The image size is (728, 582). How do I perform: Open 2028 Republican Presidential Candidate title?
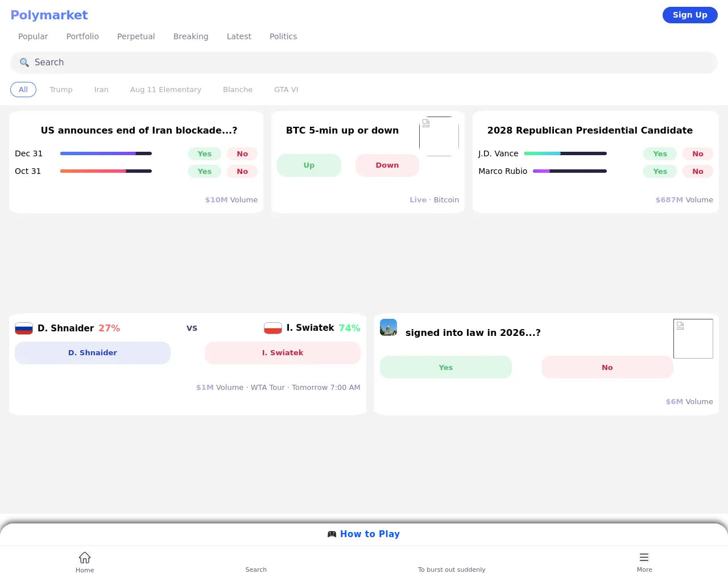[x=590, y=131]
